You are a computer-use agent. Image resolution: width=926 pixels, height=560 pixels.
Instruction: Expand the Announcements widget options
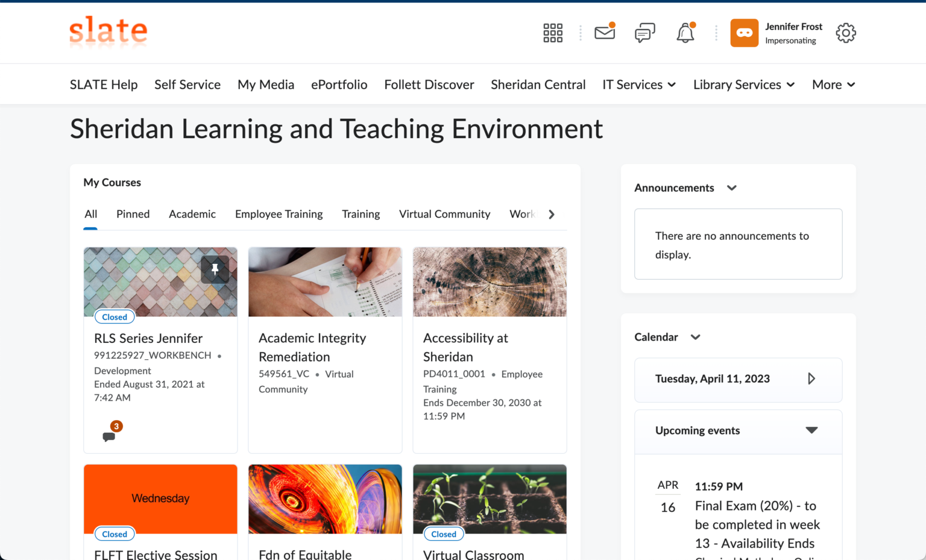pos(732,188)
